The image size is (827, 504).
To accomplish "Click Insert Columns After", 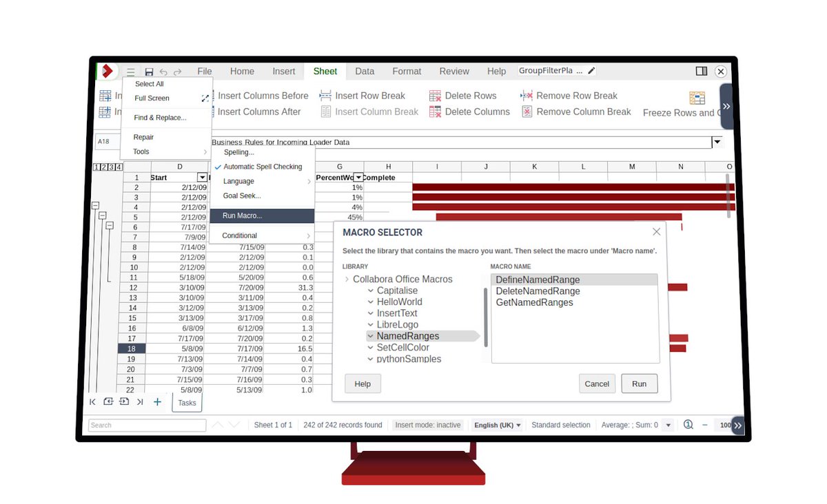I will point(259,112).
